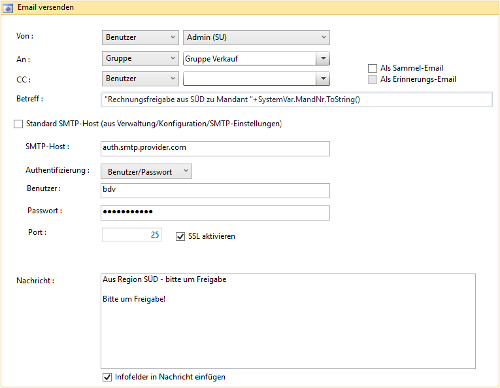Click inside the Nachricht message text area
Viewport: 500px width, 388px height.
(288, 321)
